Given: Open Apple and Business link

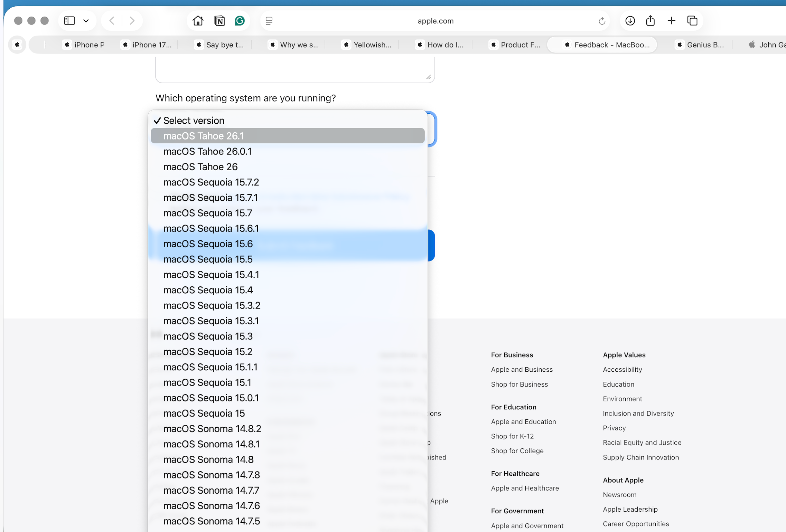Looking at the screenshot, I should click(522, 369).
